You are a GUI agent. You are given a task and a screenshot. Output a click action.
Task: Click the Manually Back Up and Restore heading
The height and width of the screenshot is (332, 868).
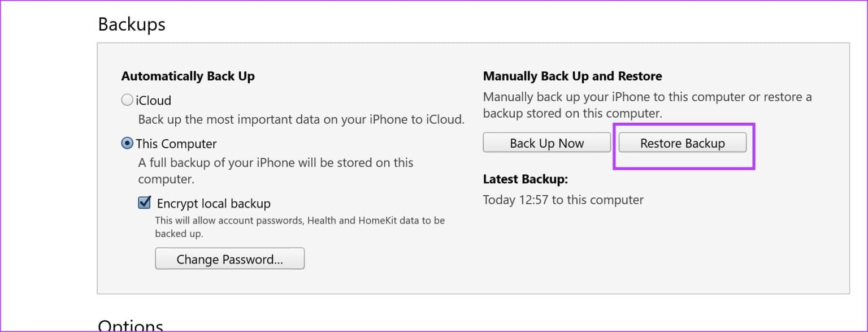click(x=572, y=76)
